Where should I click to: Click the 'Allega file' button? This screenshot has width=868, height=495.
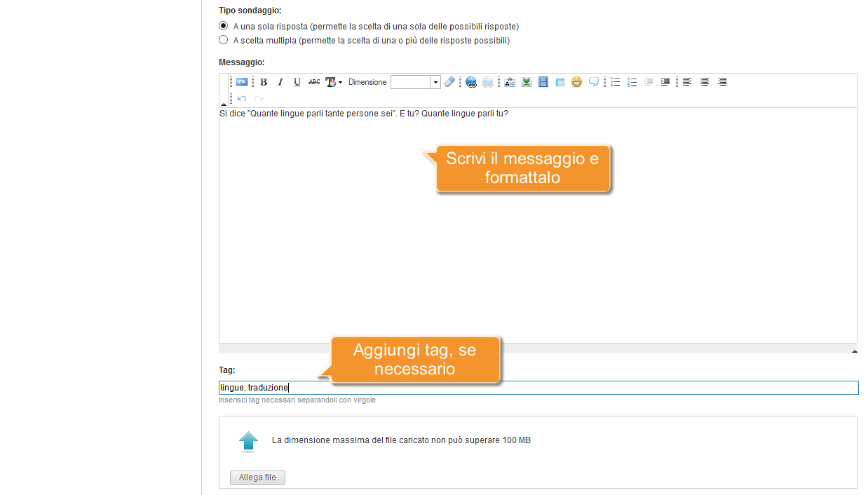tap(257, 477)
